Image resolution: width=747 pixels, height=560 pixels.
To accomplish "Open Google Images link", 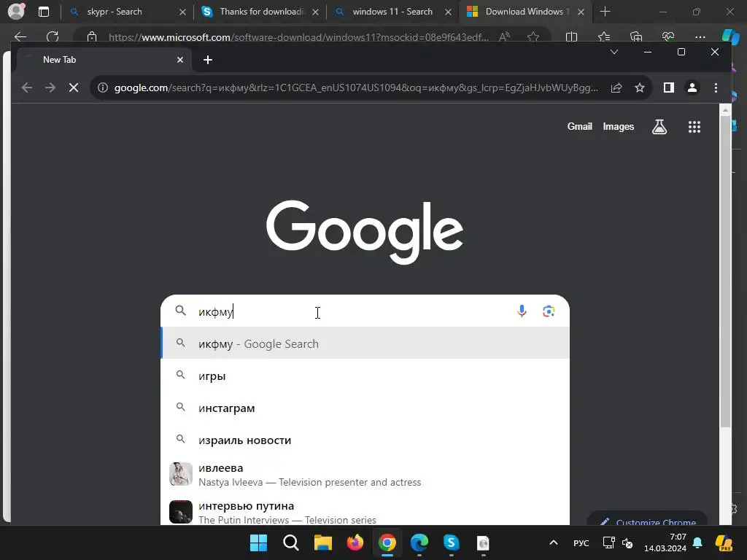I will 619,127.
